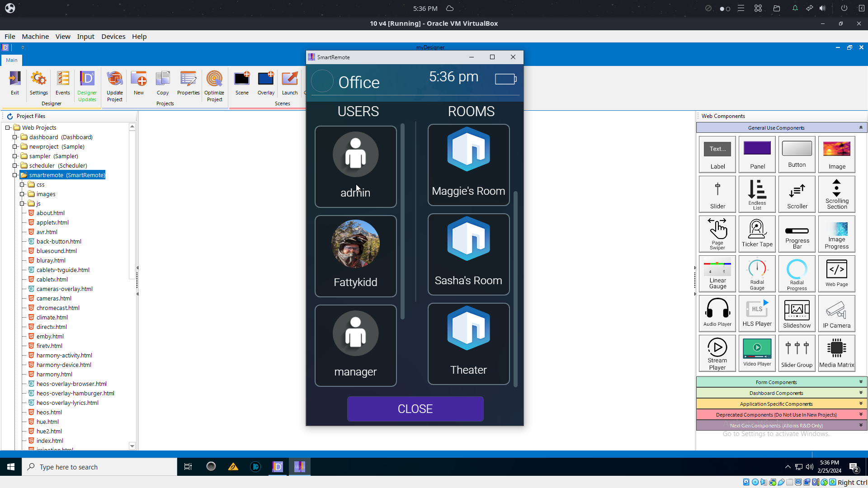Screen dimensions: 868x488
Task: Choose the HLS Player component
Action: coord(757,314)
